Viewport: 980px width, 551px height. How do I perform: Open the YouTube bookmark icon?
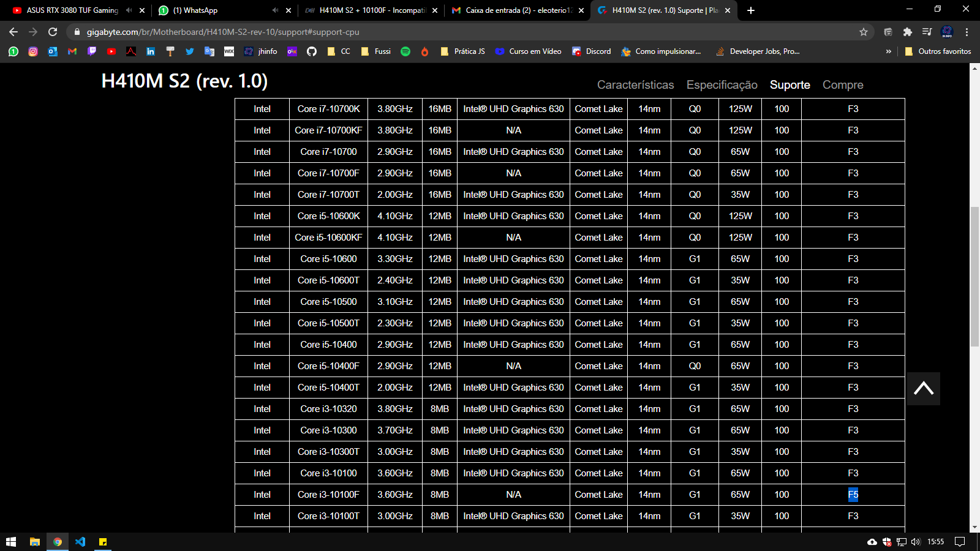pos(111,51)
